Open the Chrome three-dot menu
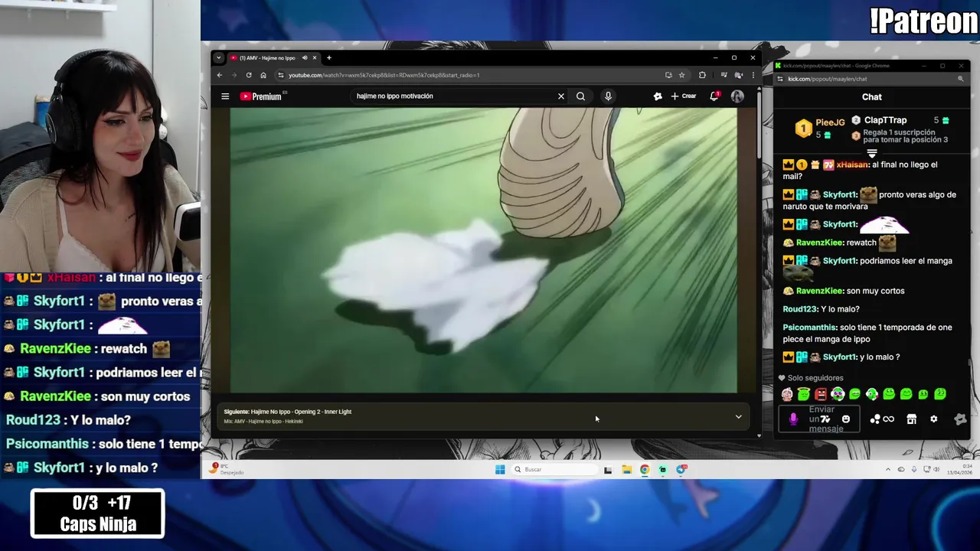The image size is (980, 551). tap(753, 75)
